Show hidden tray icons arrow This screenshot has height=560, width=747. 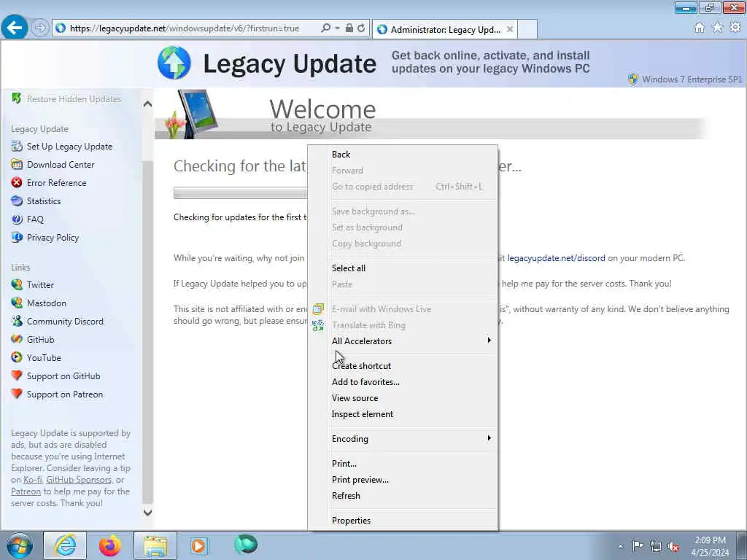click(620, 547)
